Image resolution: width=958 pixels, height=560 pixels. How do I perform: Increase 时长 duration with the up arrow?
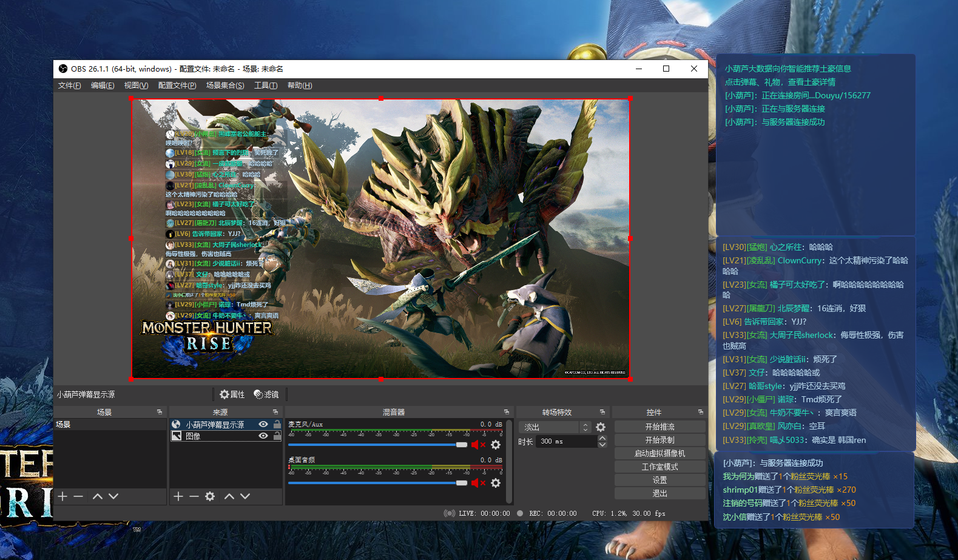pyautogui.click(x=602, y=438)
